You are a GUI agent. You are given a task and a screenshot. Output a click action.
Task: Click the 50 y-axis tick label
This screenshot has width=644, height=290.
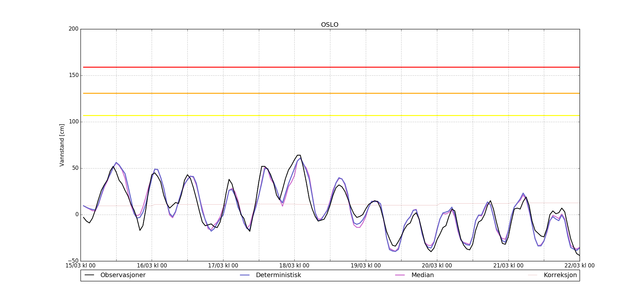[x=75, y=168]
